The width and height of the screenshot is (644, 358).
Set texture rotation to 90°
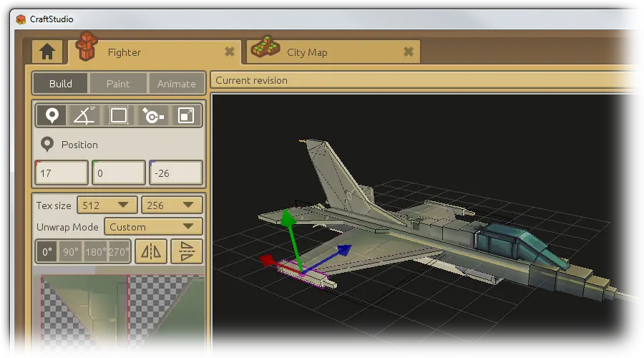pyautogui.click(x=71, y=251)
